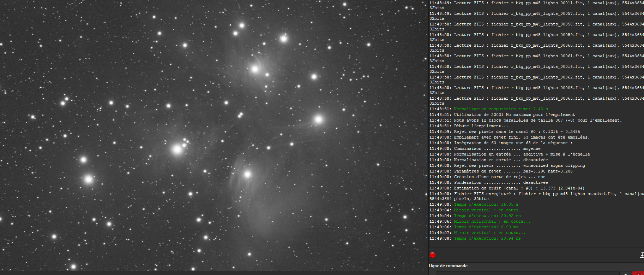This screenshot has height=275, width=644.
Task: Click the 'Miroir horizontal : en cours...' line
Action: (x=480, y=221)
